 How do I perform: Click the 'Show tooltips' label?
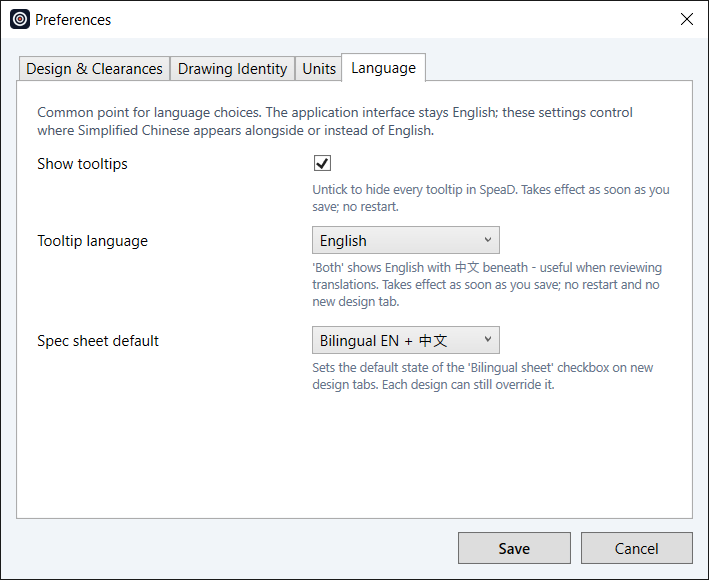click(x=82, y=164)
